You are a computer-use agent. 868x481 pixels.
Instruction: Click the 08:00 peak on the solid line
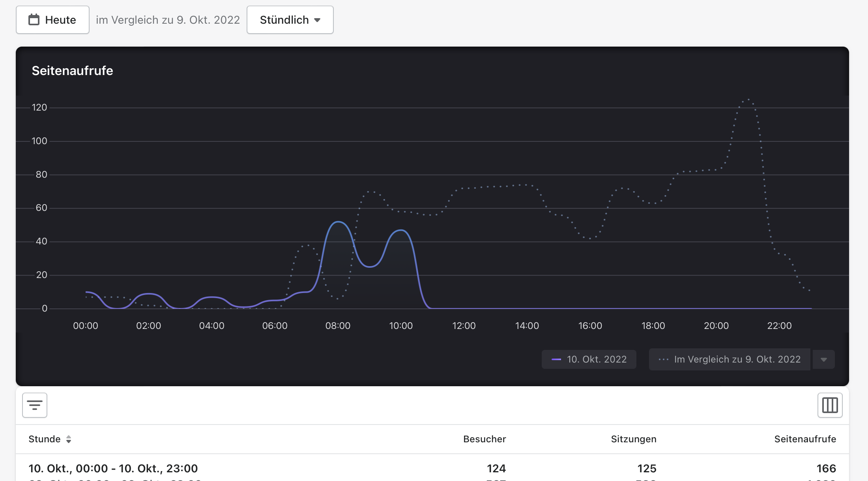(338, 222)
